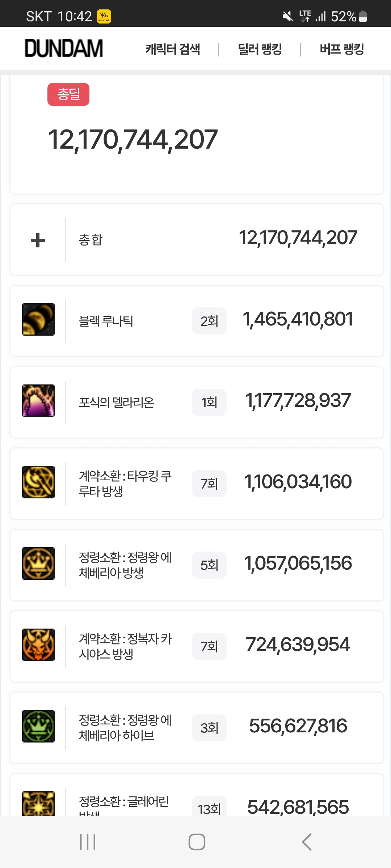Viewport: 391px width, 868px height.
Task: Tap the 타우킹 쿠루타 방생 skill icon
Action: (x=38, y=482)
